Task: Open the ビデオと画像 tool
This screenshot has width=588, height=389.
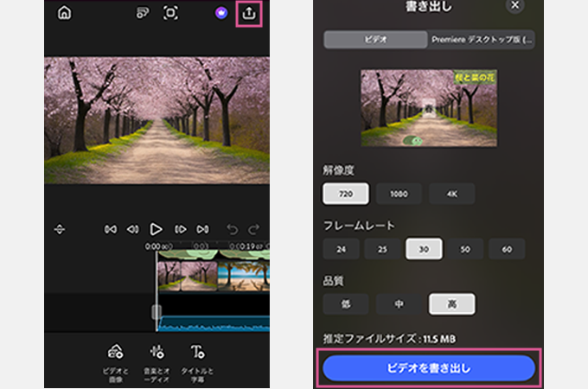Action: 114,360
